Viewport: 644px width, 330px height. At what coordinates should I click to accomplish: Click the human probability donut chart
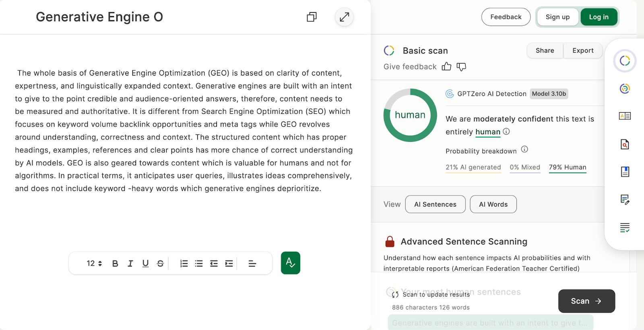pyautogui.click(x=410, y=115)
